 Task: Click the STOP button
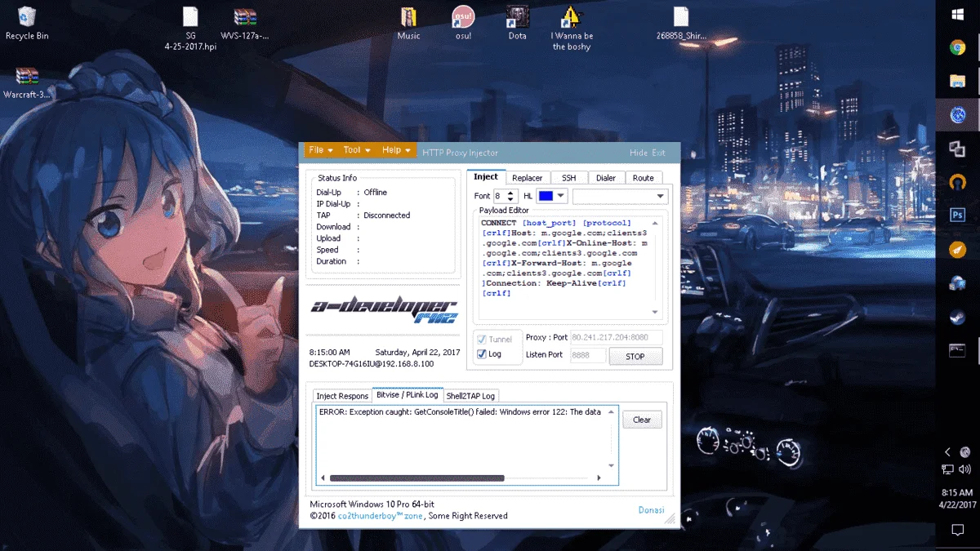coord(635,357)
